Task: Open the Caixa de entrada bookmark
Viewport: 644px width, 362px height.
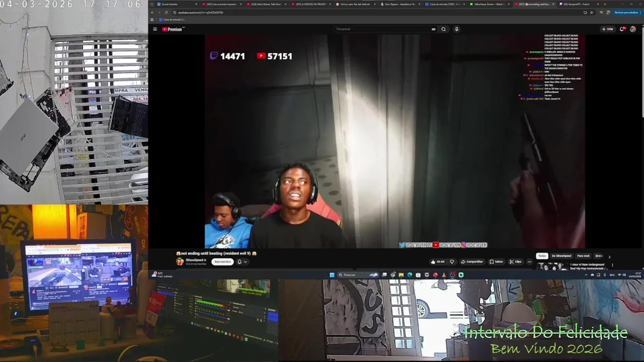Action: coord(172,20)
